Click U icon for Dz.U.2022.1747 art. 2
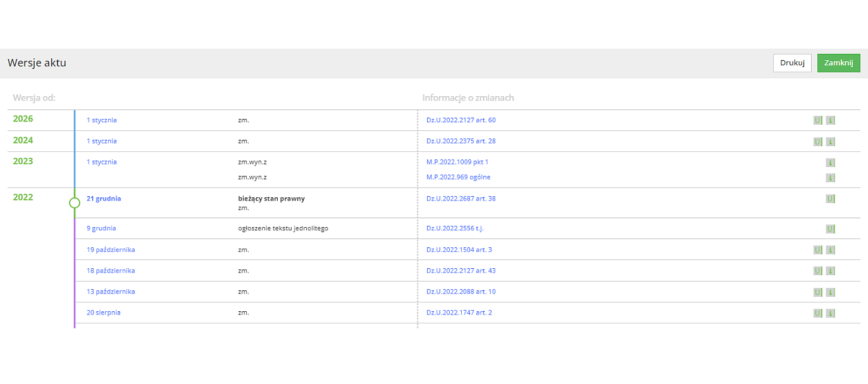868x384 pixels. tap(817, 313)
